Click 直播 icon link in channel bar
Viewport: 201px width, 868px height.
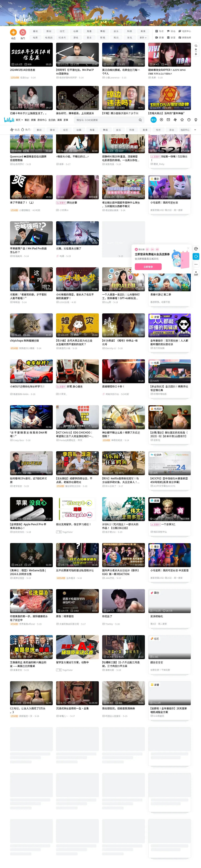pyautogui.click(x=160, y=38)
